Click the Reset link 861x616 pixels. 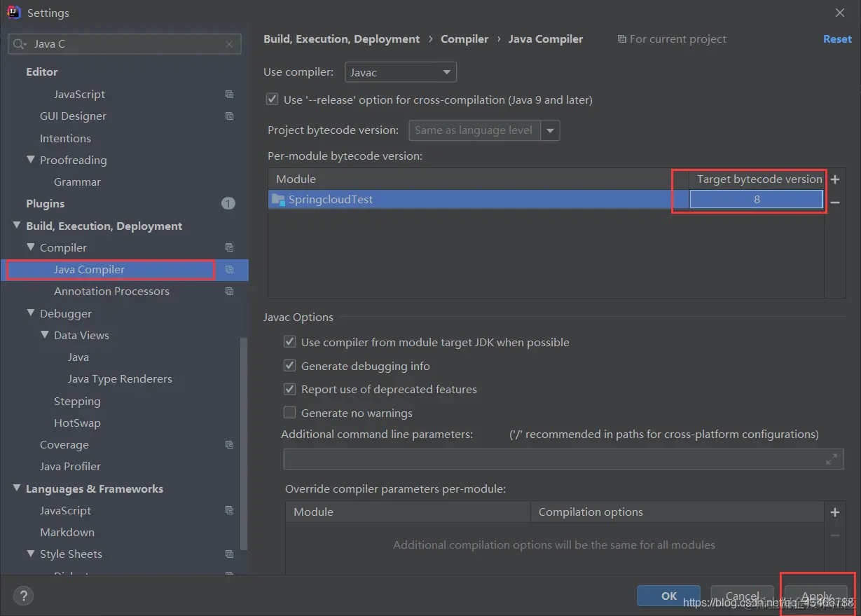click(837, 39)
